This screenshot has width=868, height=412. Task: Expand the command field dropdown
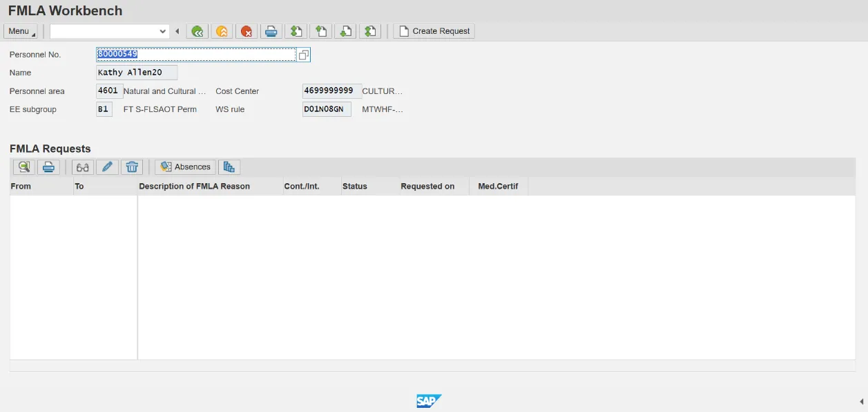[163, 31]
